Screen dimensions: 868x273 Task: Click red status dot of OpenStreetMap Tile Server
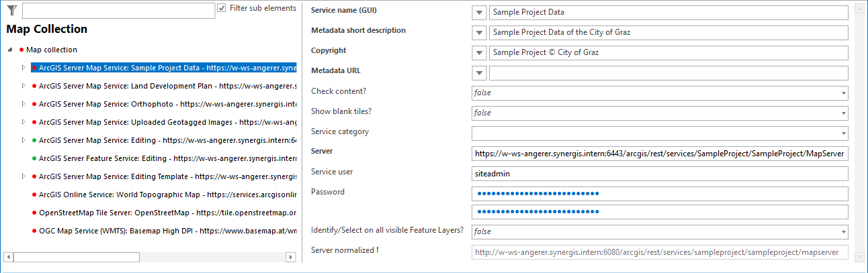[34, 213]
